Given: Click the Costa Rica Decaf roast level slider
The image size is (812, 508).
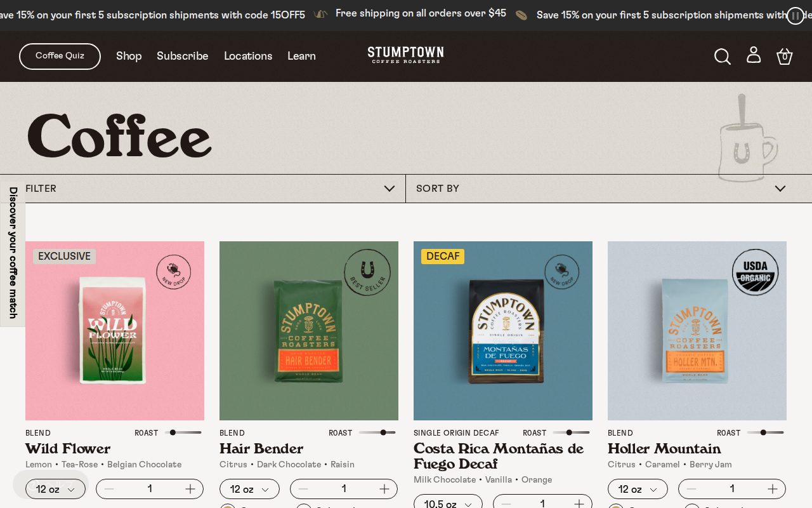Looking at the screenshot, I should pyautogui.click(x=572, y=432).
